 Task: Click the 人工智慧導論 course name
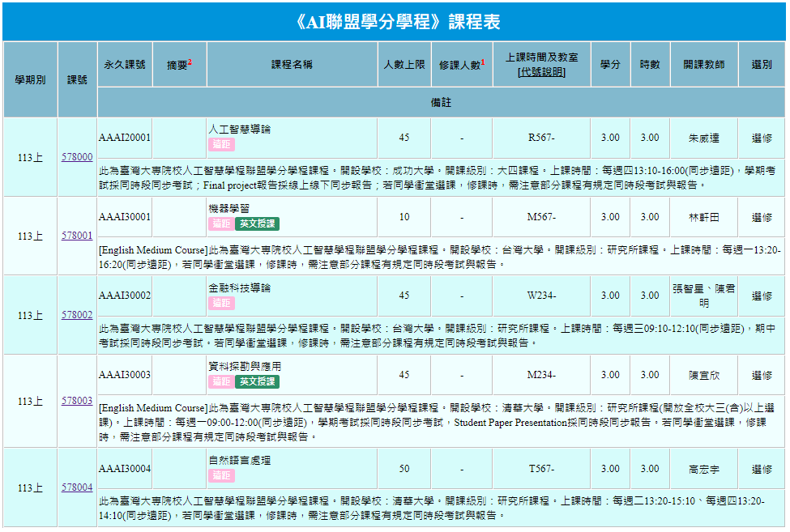tap(239, 130)
